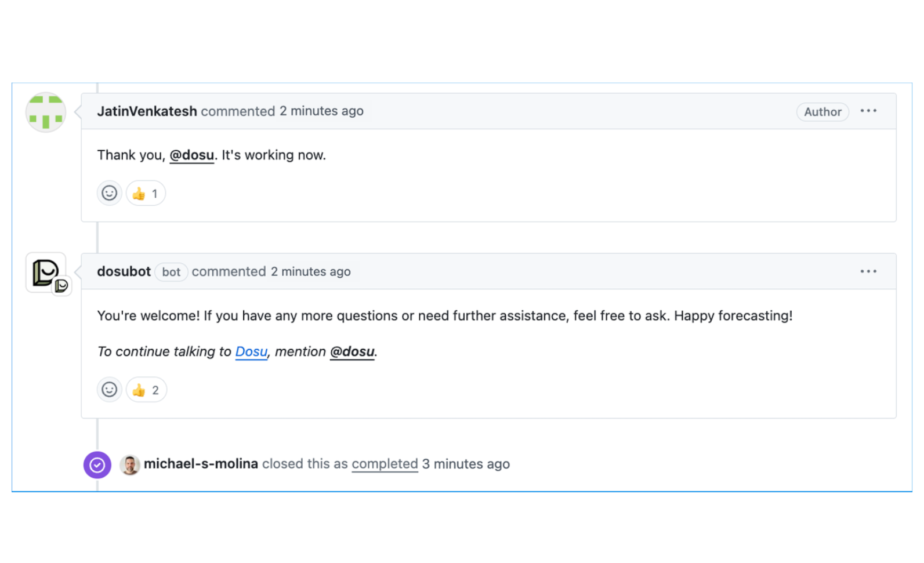Click JatinVenkatesh's green identicon avatar
Viewport: 924px width, 563px height.
click(46, 112)
